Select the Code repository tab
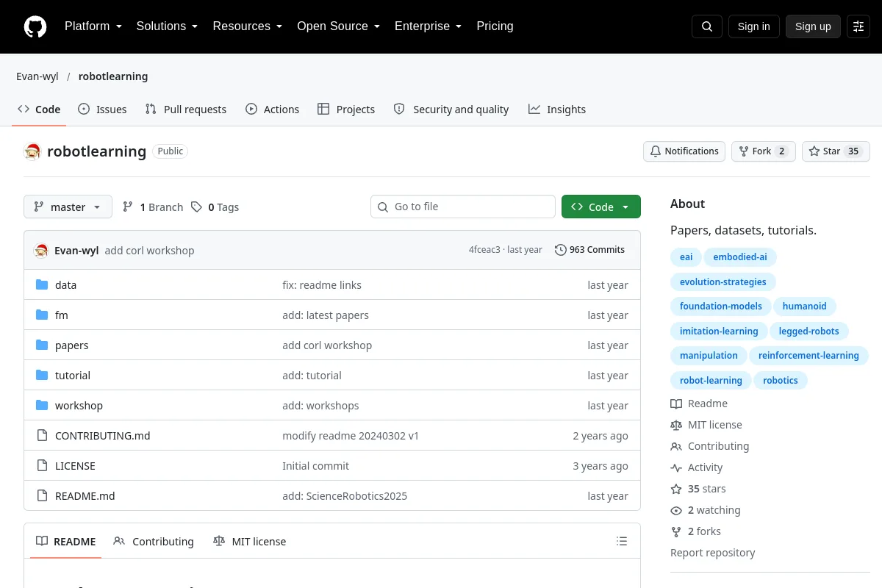This screenshot has height=588, width=882. (x=39, y=110)
